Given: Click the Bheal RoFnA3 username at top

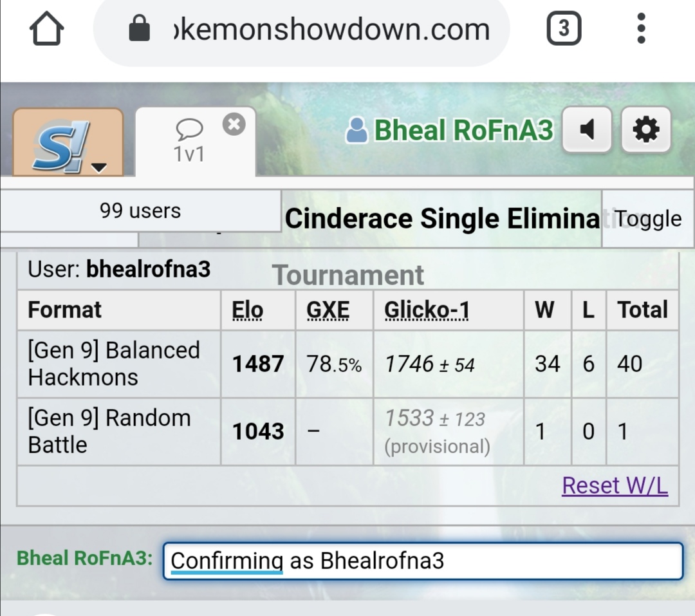Looking at the screenshot, I should [463, 131].
